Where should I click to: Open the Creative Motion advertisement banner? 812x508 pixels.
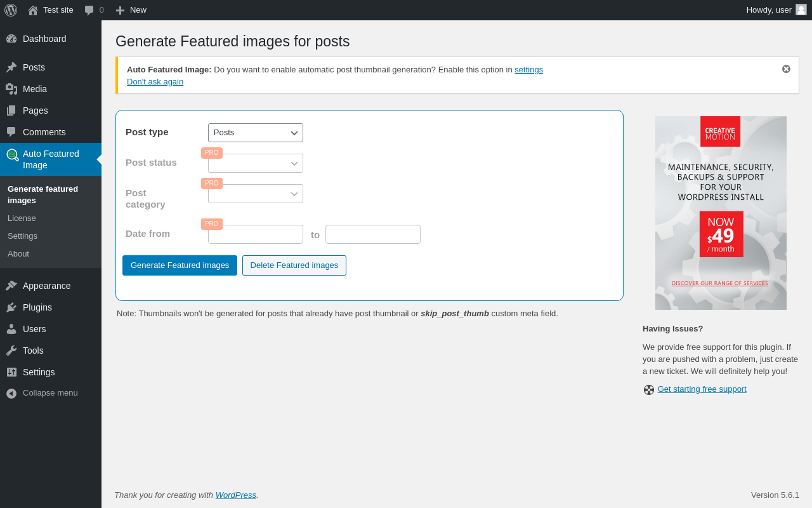(x=721, y=213)
